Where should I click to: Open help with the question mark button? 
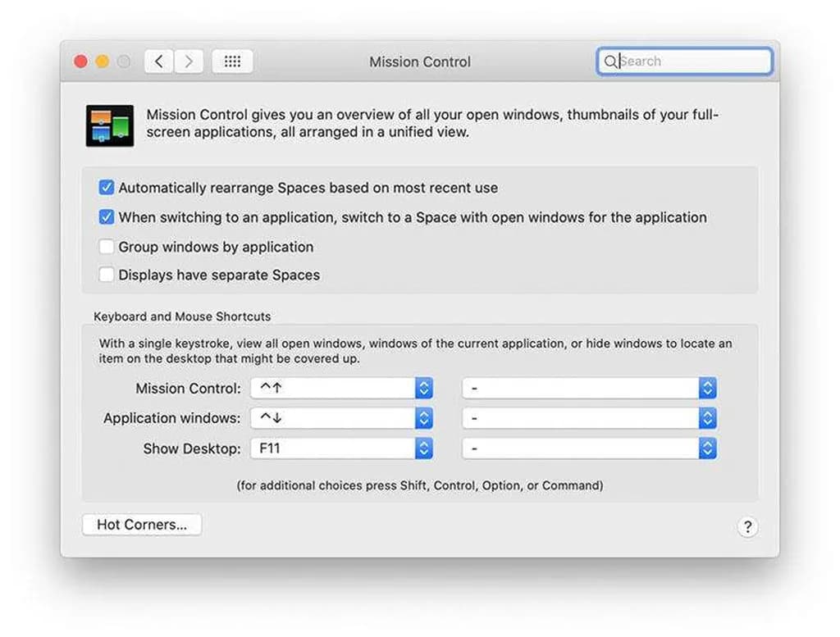pos(746,527)
